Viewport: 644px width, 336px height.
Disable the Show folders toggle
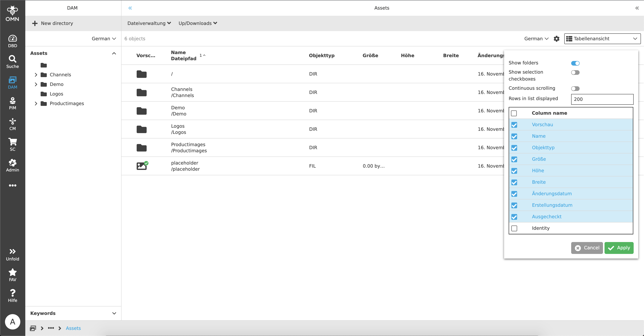click(576, 63)
